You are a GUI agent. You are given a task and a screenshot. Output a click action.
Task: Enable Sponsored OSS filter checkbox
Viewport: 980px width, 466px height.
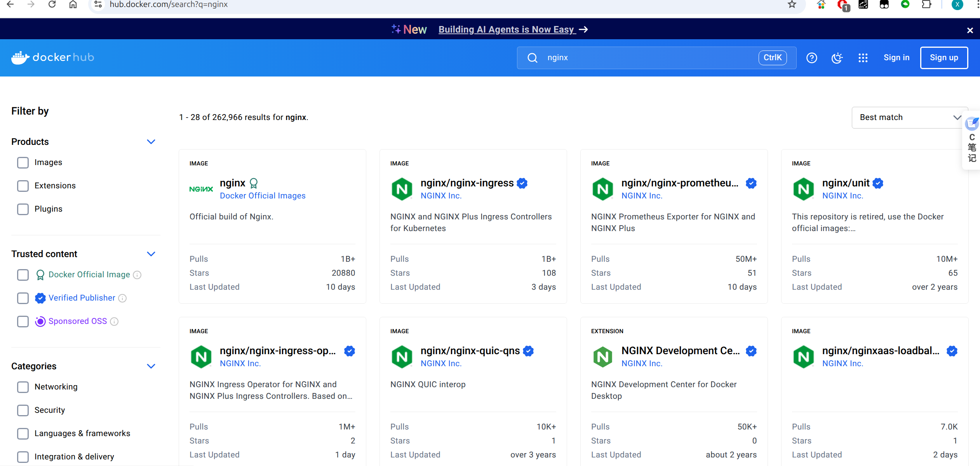pos(23,322)
